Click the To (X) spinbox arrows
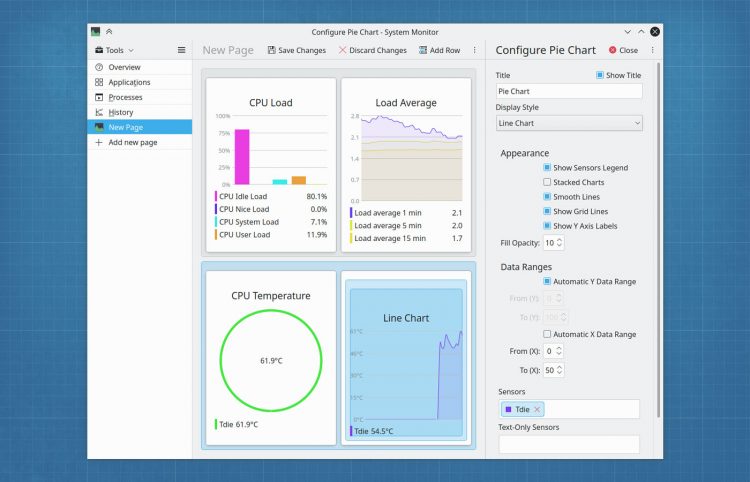Screen dimensions: 750x482 [559, 370]
